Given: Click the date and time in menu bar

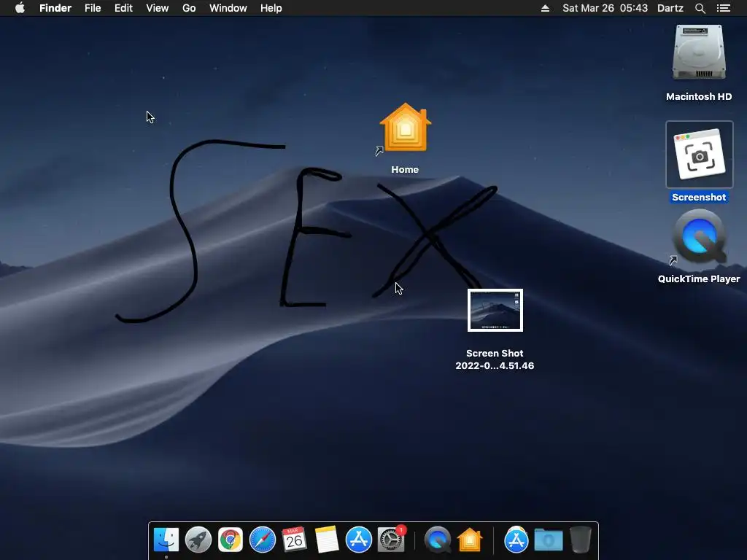Looking at the screenshot, I should pyautogui.click(x=605, y=8).
